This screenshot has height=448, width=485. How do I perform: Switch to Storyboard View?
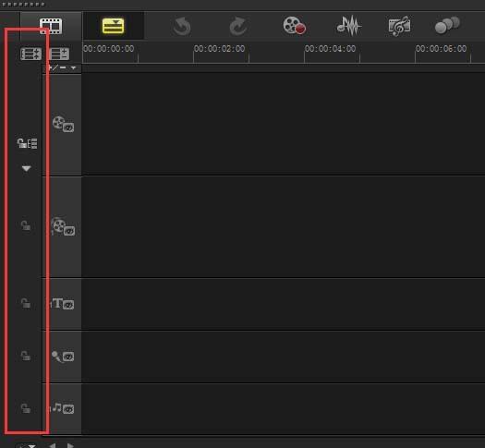(51, 26)
